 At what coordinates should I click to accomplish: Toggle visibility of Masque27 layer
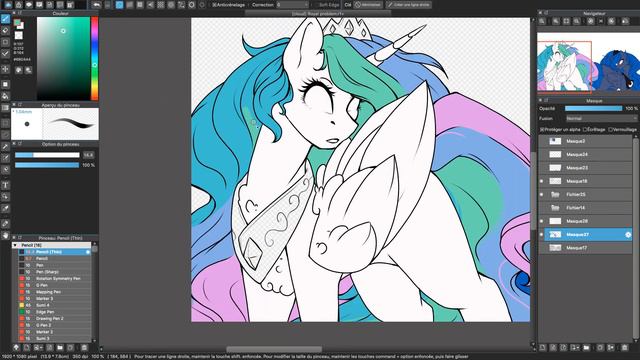pos(542,234)
